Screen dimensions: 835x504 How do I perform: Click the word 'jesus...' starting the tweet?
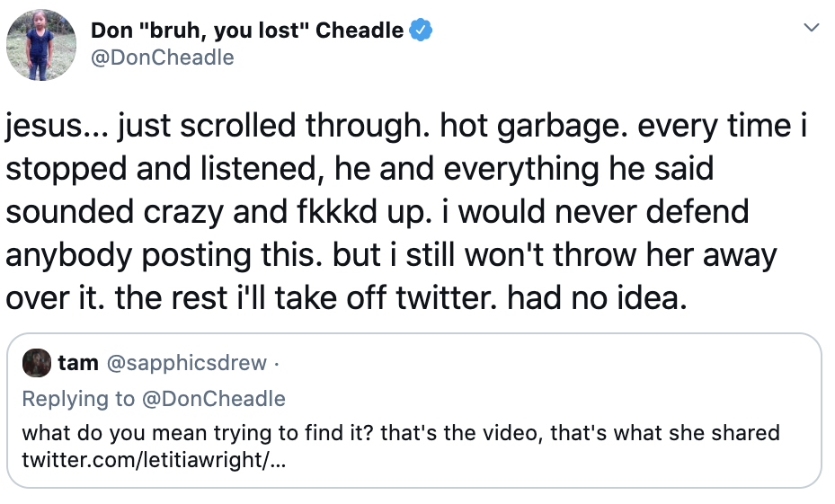[x=56, y=128]
